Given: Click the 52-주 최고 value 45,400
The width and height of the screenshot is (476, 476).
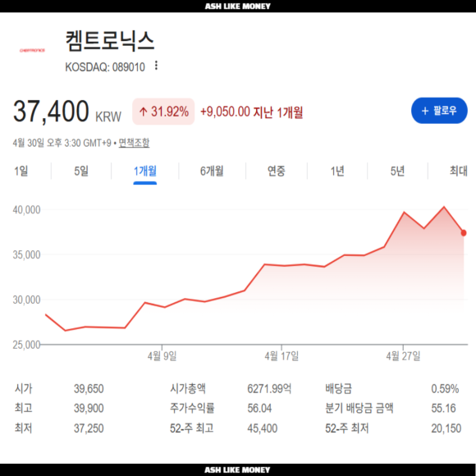Looking at the screenshot, I should [x=263, y=428].
